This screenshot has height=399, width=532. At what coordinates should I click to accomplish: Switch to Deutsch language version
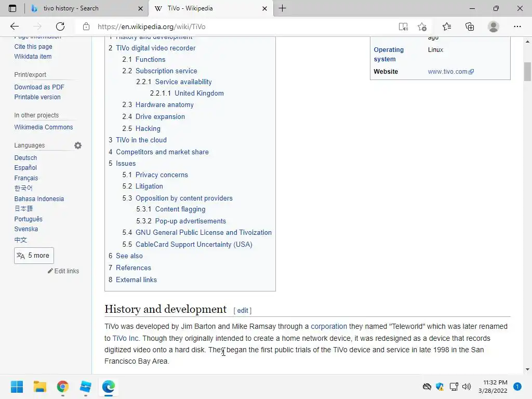point(25,158)
